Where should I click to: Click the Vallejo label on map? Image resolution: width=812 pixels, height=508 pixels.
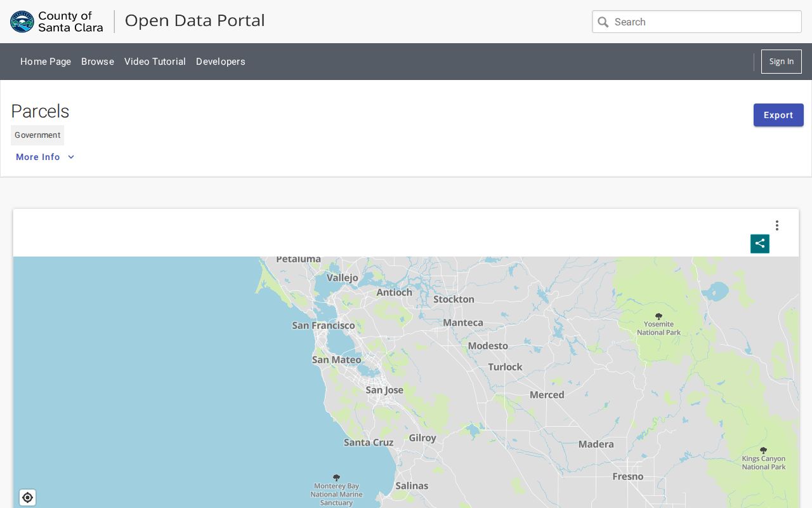[343, 277]
